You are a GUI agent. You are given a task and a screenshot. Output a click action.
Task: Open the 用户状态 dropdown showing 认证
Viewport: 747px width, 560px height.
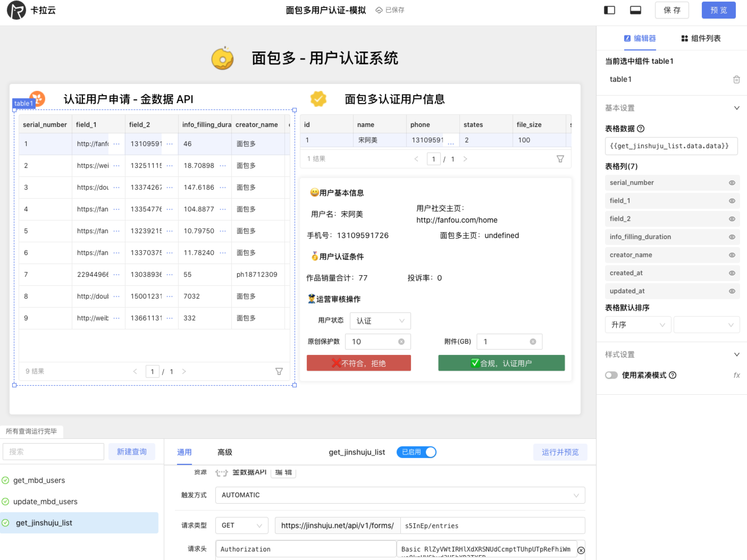[380, 321]
